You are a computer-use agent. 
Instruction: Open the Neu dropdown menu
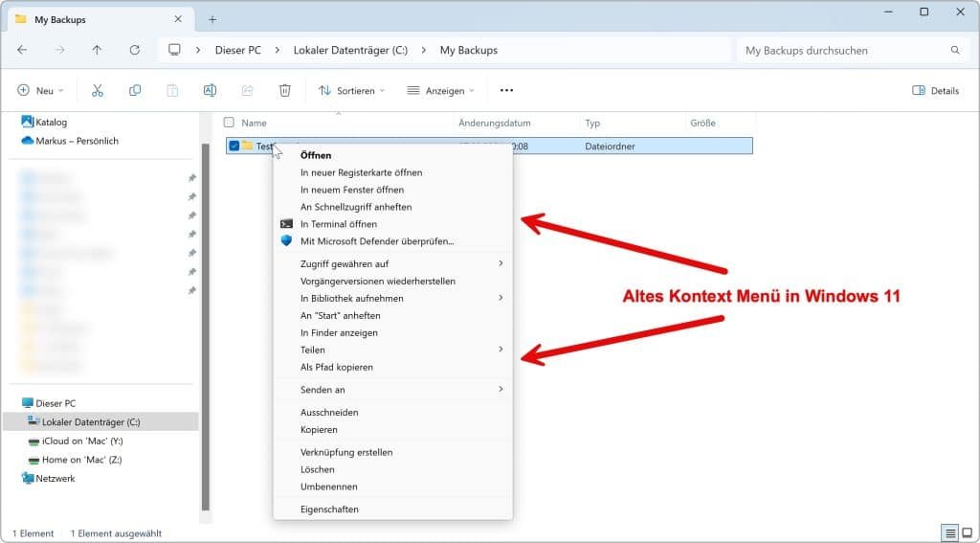(x=40, y=91)
